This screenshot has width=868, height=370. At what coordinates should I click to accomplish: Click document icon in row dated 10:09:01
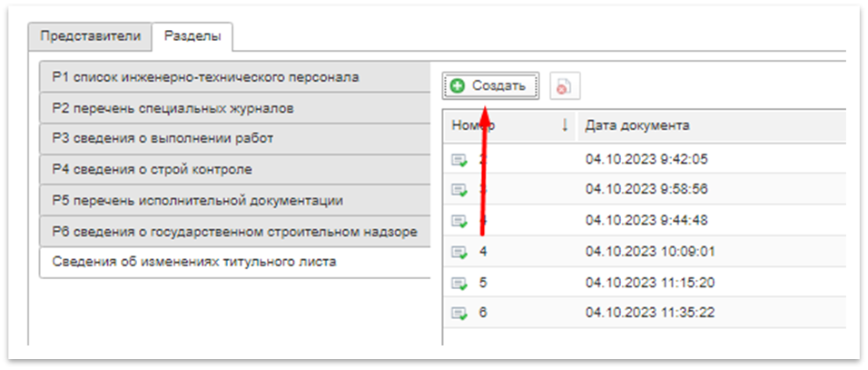coord(459,252)
